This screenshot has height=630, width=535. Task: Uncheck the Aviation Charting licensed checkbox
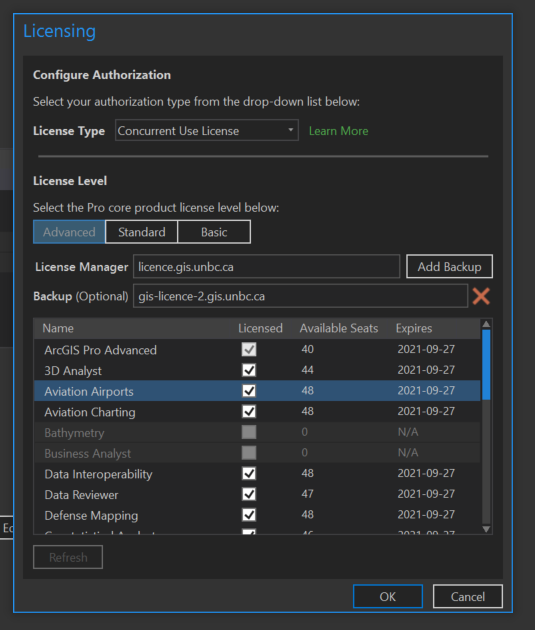point(249,411)
